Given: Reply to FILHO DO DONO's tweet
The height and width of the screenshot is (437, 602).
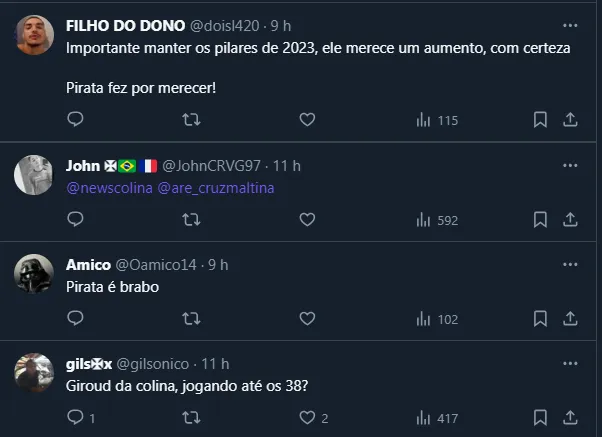Looking at the screenshot, I should coord(75,120).
